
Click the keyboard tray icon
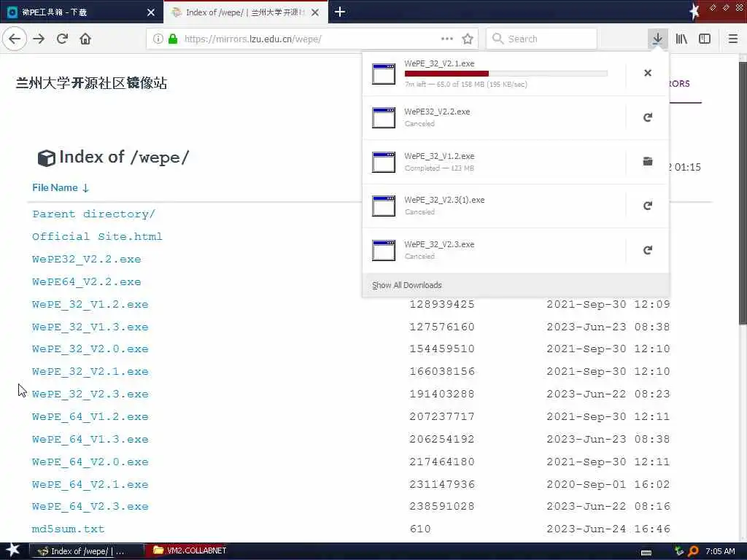point(646,553)
